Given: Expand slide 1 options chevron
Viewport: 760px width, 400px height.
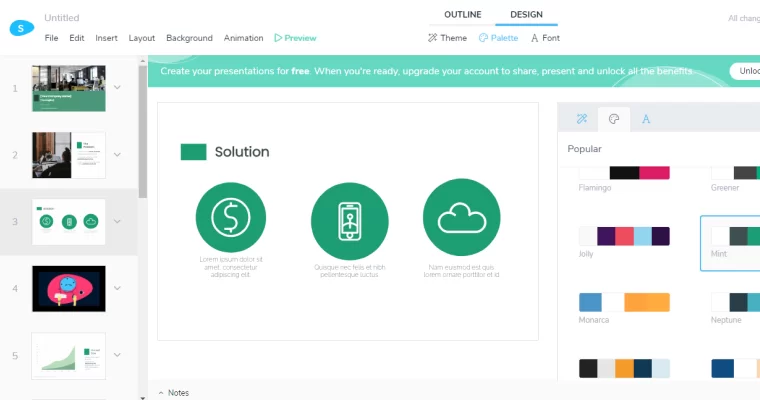Looking at the screenshot, I should (117, 88).
